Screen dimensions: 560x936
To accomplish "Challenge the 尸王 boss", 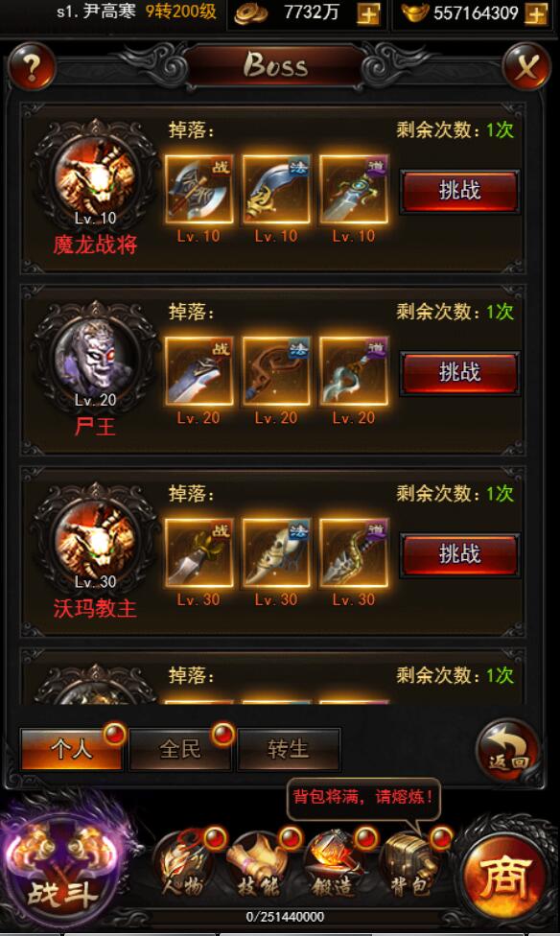I will (x=459, y=372).
